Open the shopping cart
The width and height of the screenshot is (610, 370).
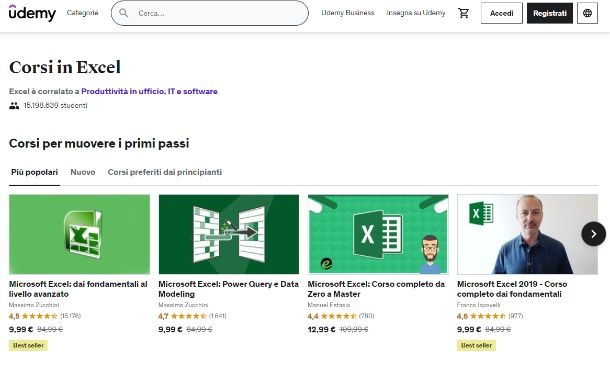[463, 13]
